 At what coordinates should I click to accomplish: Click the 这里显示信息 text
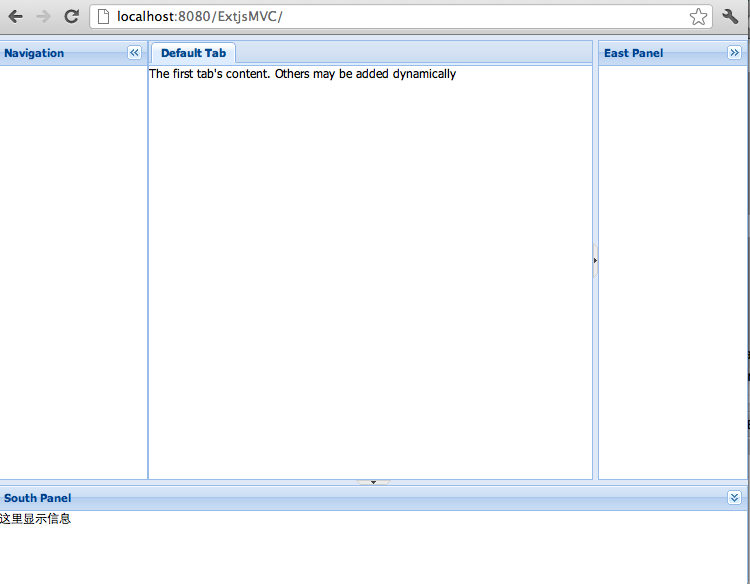(x=35, y=518)
